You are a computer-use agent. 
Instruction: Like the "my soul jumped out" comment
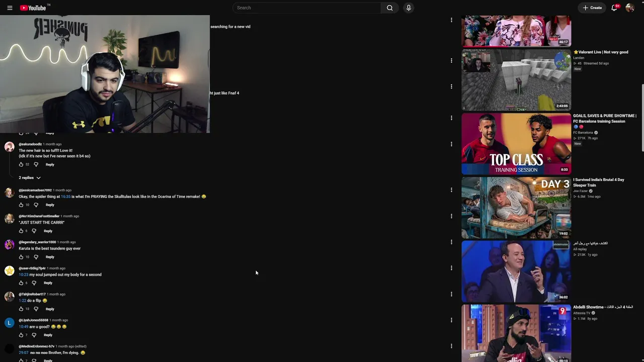(x=21, y=283)
